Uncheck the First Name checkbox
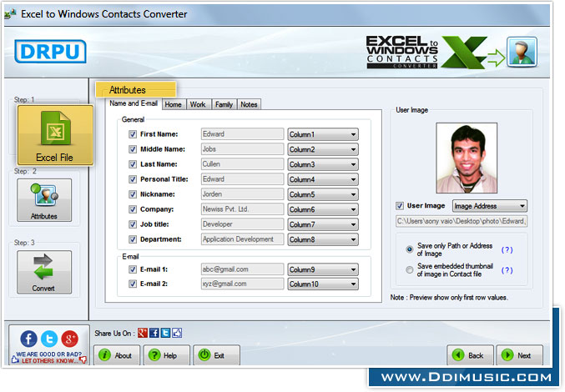 click(x=133, y=134)
